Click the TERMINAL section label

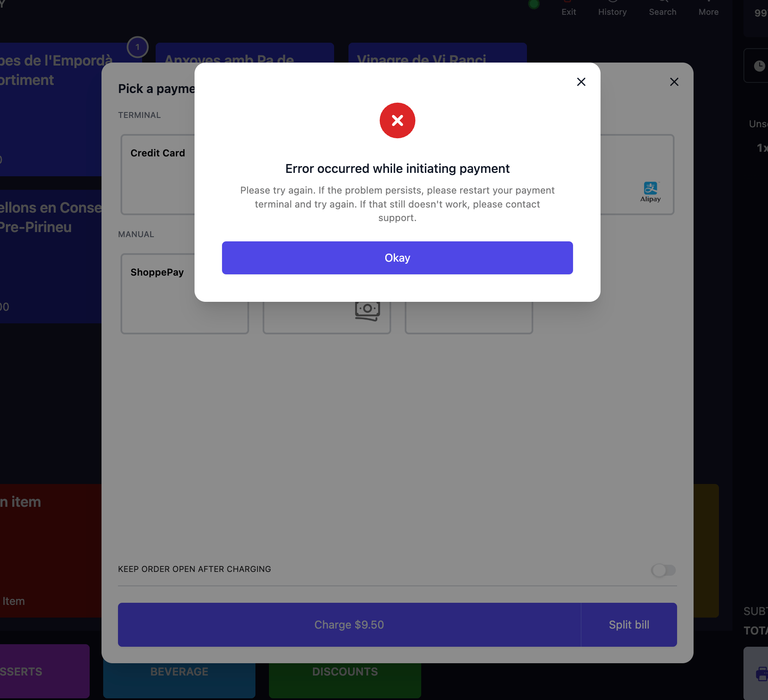139,115
